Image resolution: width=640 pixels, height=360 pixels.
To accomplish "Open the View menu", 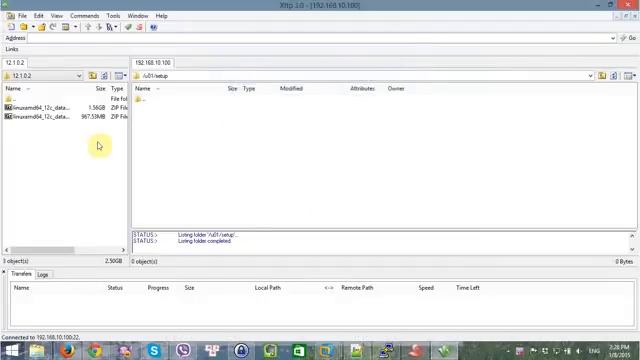I will pyautogui.click(x=57, y=16).
